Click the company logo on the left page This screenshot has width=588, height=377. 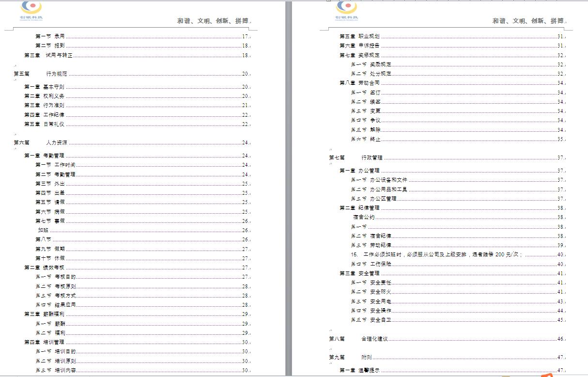[31, 10]
